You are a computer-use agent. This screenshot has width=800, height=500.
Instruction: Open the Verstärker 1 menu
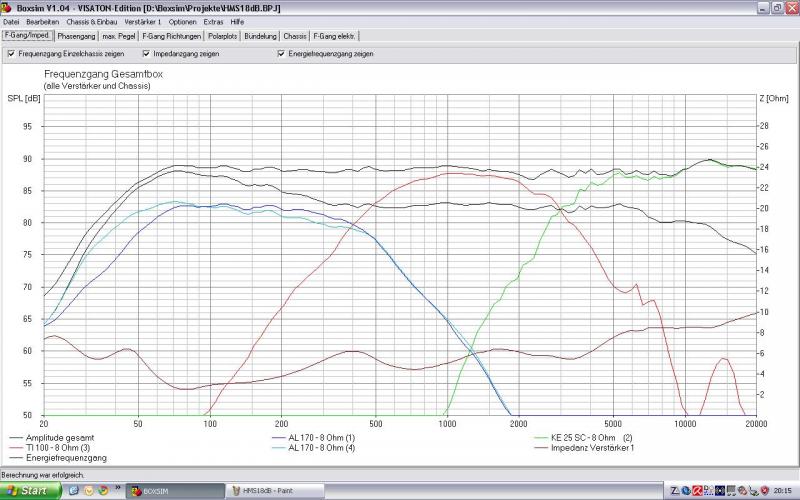pos(143,21)
